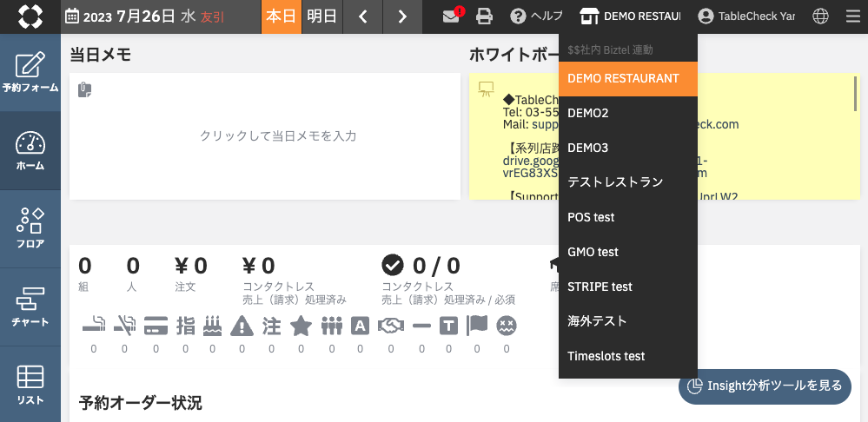Click the credit card icon
868x422 pixels.
[156, 326]
